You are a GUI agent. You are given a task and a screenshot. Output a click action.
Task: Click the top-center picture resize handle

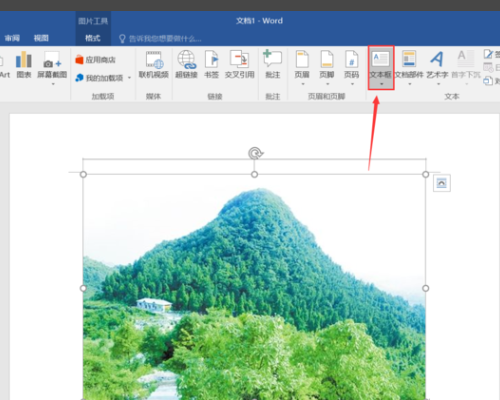click(x=254, y=174)
